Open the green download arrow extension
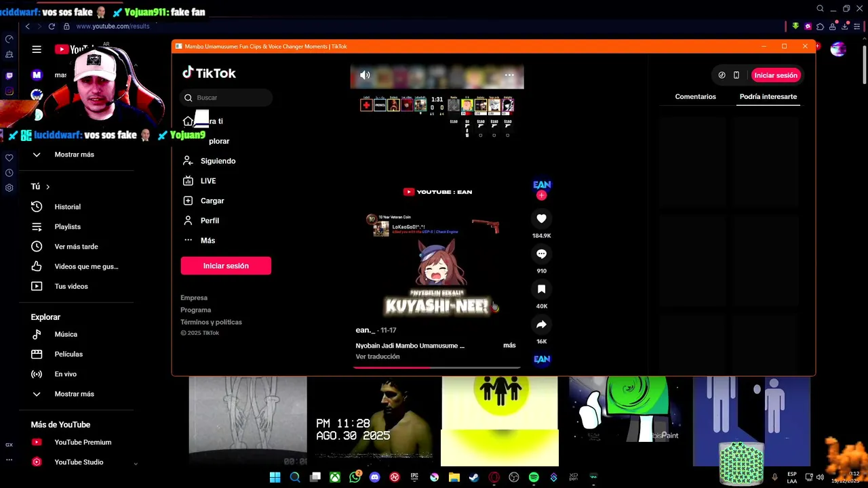Screen dimensions: 868x488 pyautogui.click(x=795, y=26)
